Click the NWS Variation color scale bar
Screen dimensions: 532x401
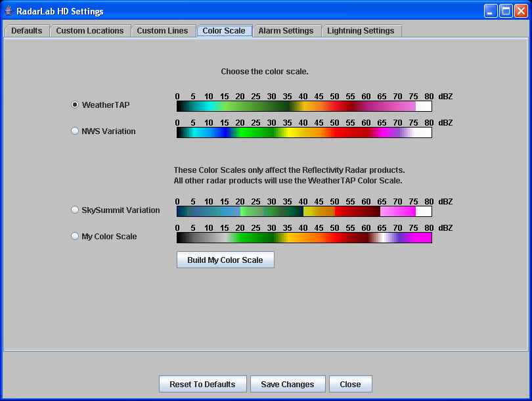coord(304,132)
